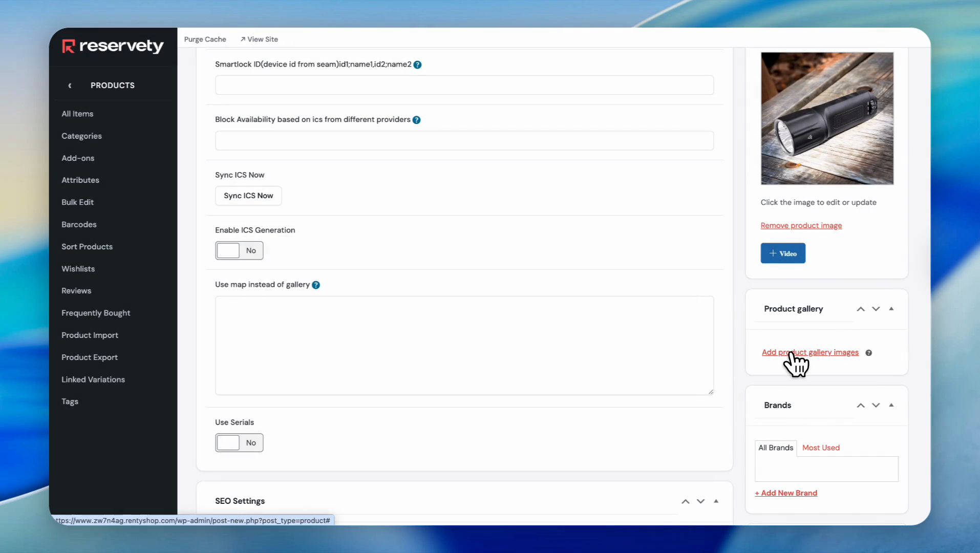This screenshot has height=553, width=980.
Task: Open Attributes in sidebar
Action: [80, 180]
